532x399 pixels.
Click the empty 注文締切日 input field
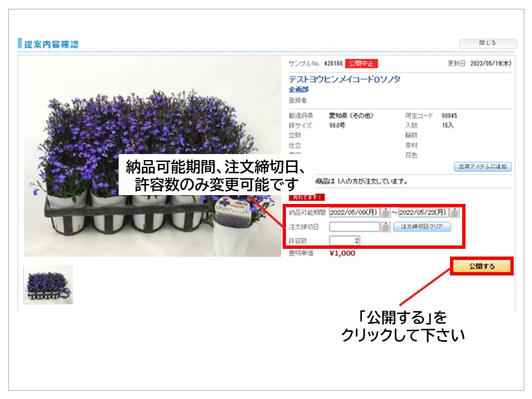[354, 227]
